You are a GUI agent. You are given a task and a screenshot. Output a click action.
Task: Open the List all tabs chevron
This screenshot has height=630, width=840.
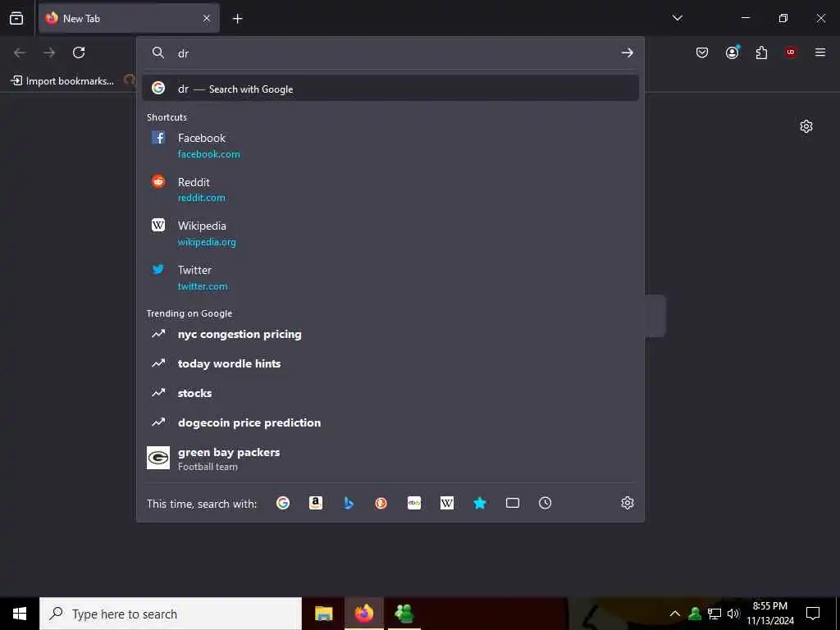click(677, 18)
